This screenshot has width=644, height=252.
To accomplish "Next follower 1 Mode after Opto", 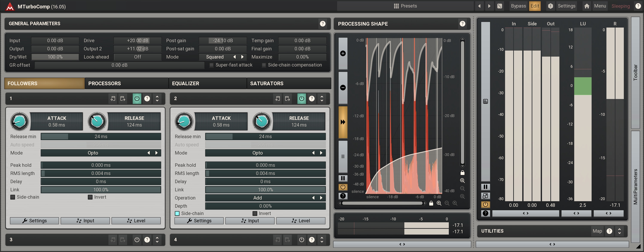I will [157, 153].
